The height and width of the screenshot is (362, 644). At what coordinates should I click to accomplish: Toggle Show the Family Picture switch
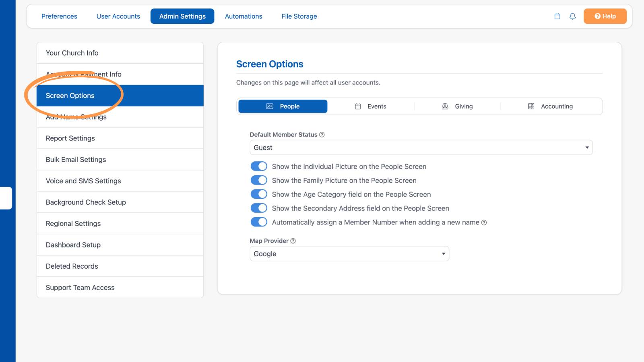[x=259, y=180]
